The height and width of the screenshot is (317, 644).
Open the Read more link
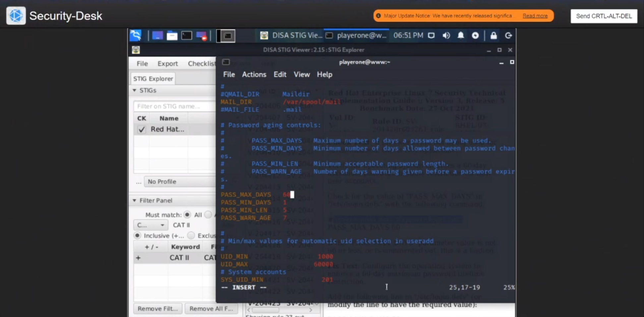click(x=535, y=16)
